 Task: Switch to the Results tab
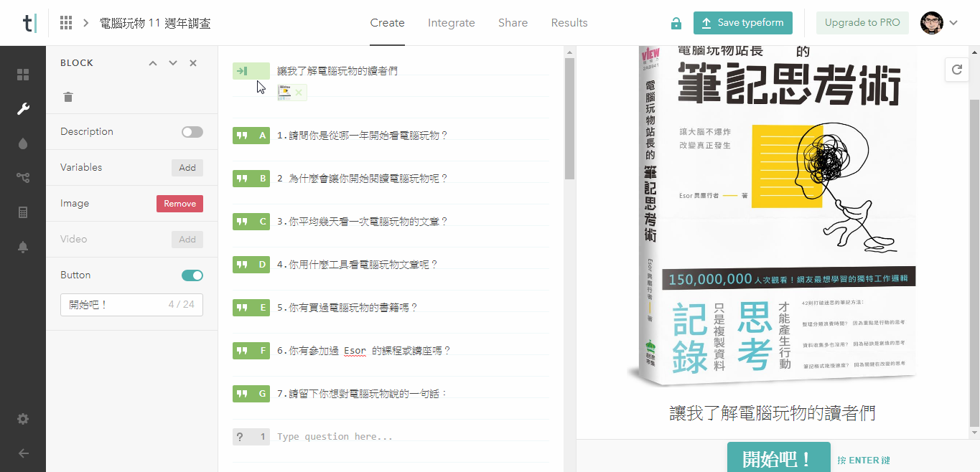coord(569,23)
